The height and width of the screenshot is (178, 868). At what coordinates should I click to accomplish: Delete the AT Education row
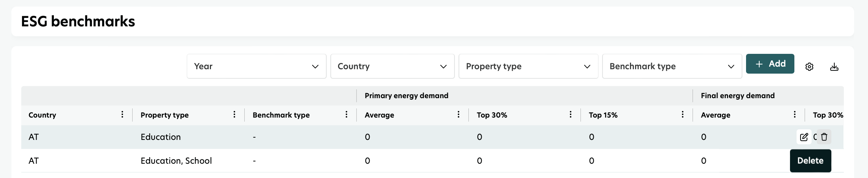pos(824,137)
